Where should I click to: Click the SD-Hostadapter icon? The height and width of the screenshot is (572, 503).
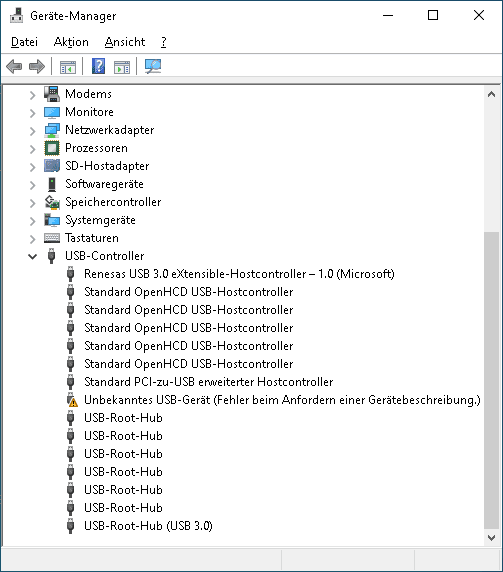(x=52, y=166)
